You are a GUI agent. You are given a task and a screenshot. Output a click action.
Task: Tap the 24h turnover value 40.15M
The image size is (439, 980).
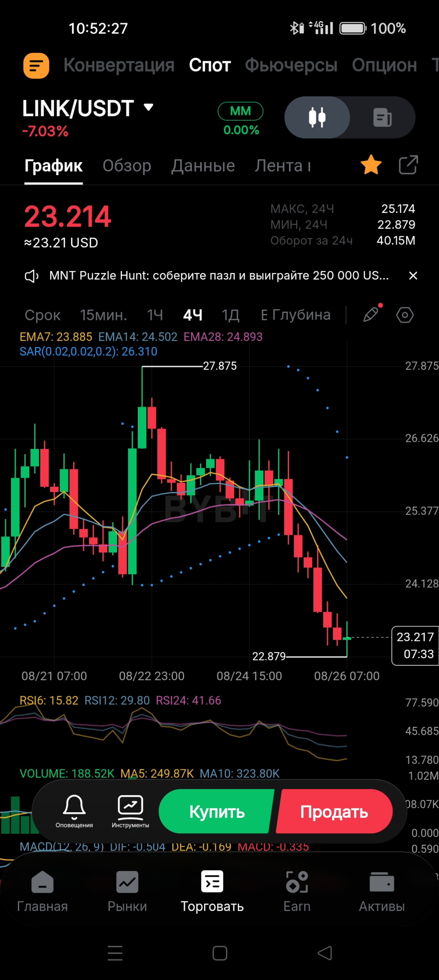click(396, 241)
